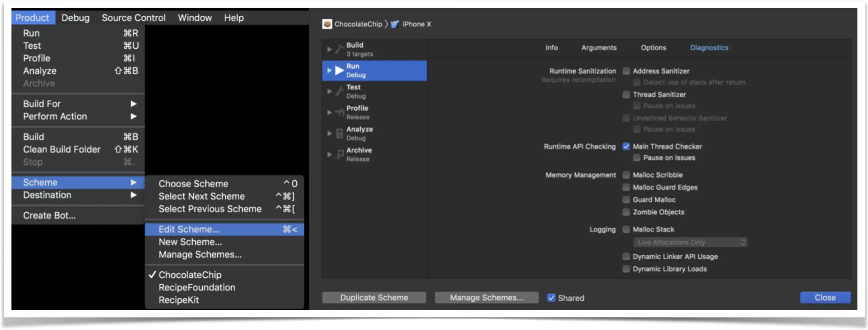Enable Thread Sanitizer checkbox
The width and height of the screenshot is (868, 330).
626,94
